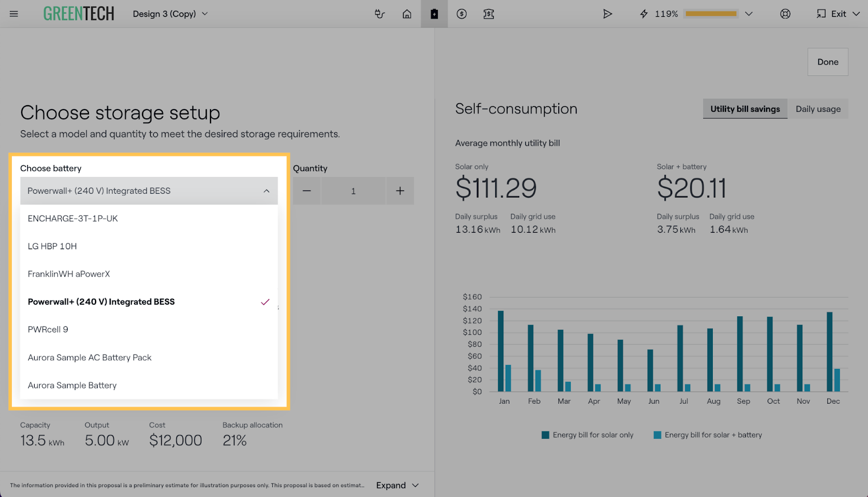Switch to Utility bill savings tab
Viewport: 868px width, 497px height.
[x=745, y=109]
